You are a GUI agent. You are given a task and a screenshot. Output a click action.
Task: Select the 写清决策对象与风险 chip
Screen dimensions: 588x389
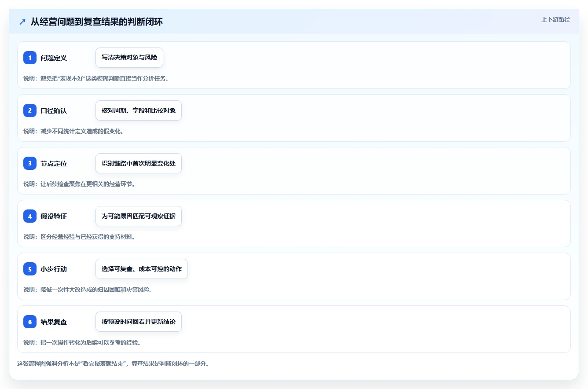129,58
